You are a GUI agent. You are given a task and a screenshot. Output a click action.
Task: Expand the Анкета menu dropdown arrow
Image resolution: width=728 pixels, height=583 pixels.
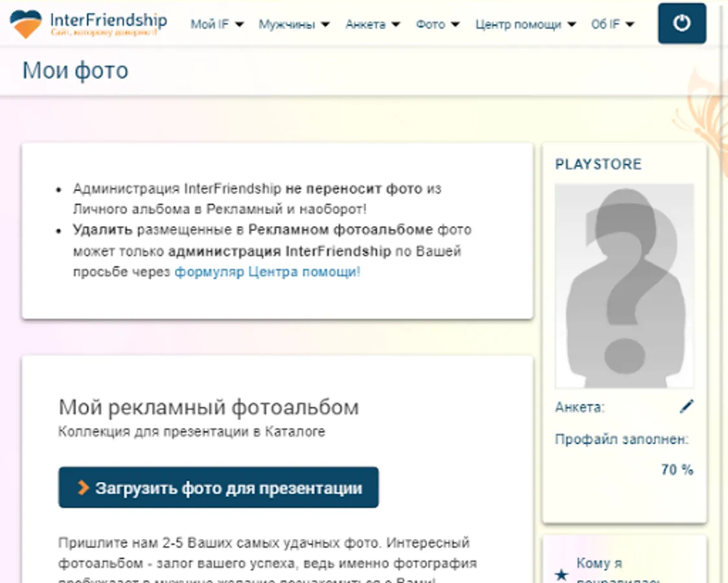click(396, 24)
